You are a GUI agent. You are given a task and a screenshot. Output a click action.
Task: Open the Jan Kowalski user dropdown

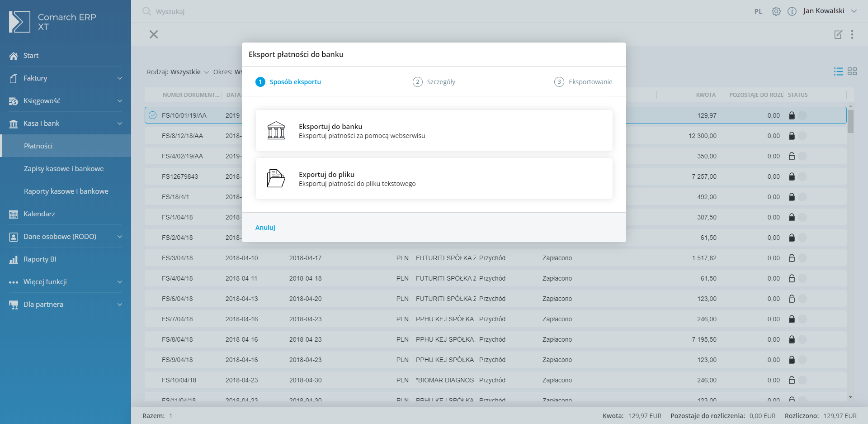[830, 11]
